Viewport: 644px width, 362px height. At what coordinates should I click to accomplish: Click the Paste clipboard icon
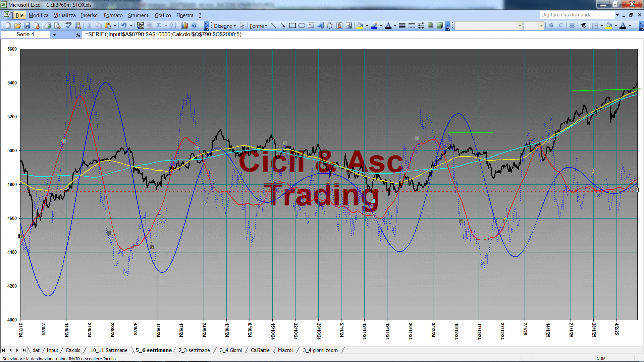tap(108, 25)
